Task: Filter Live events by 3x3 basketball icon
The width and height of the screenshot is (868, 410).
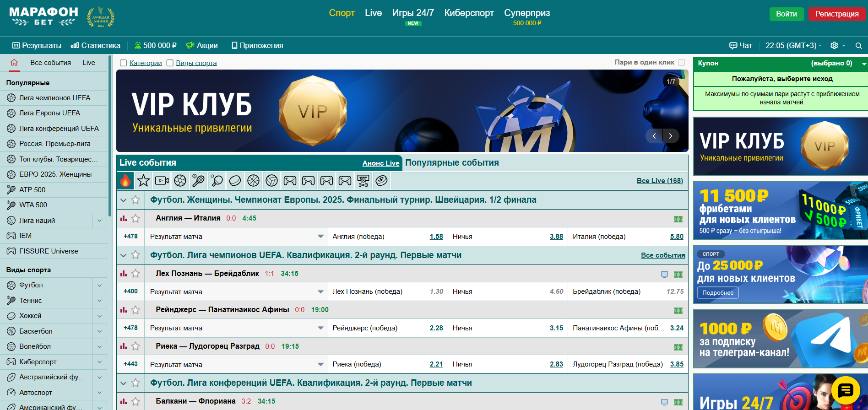Action: click(x=363, y=181)
